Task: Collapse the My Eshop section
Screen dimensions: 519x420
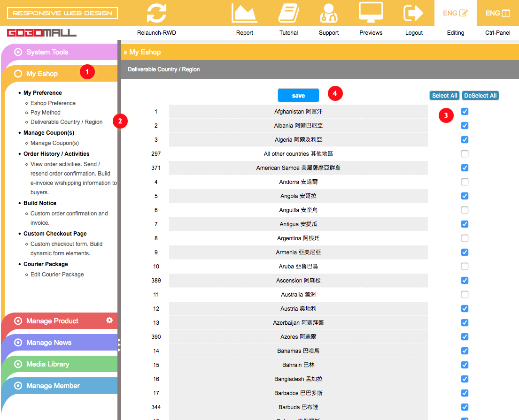Action: click(42, 73)
